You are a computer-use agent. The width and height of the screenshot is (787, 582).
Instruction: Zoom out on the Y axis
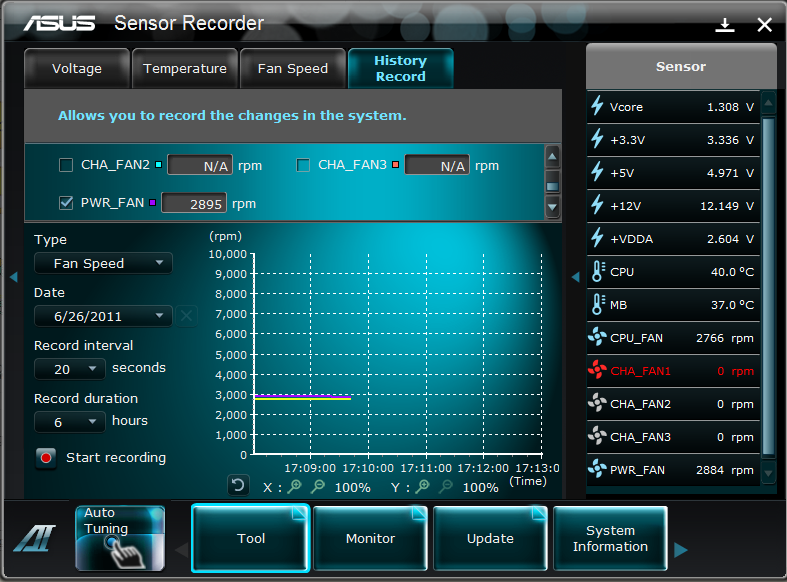tap(446, 487)
